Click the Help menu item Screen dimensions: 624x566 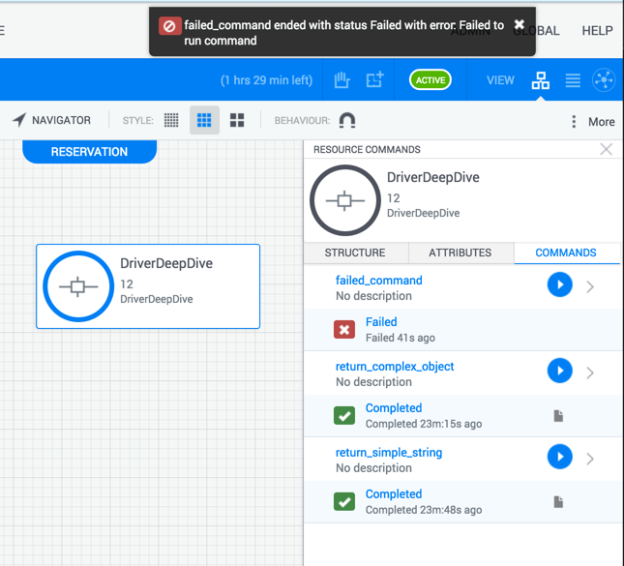point(597,30)
